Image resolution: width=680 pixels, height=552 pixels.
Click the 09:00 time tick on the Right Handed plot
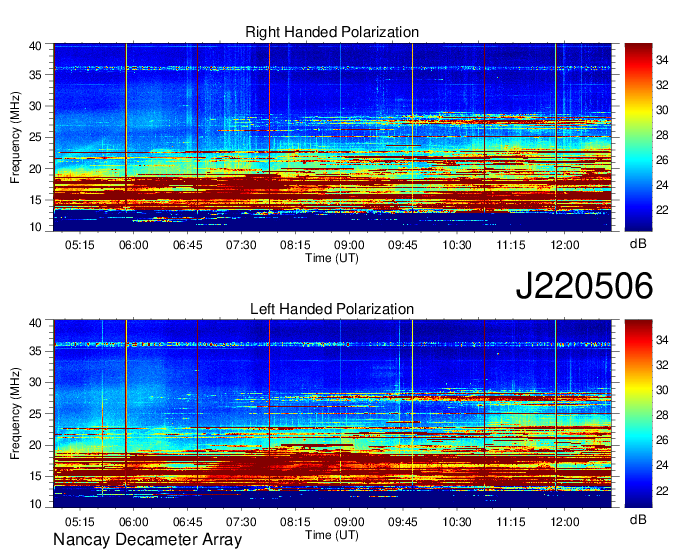(x=349, y=245)
